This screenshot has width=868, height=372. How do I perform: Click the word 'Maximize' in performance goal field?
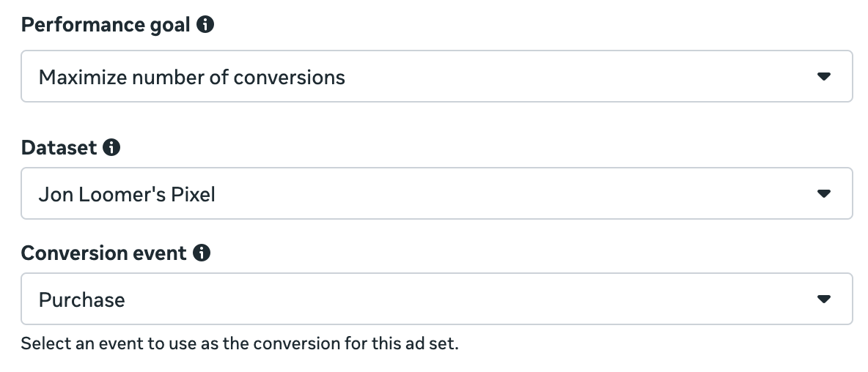pyautogui.click(x=83, y=78)
